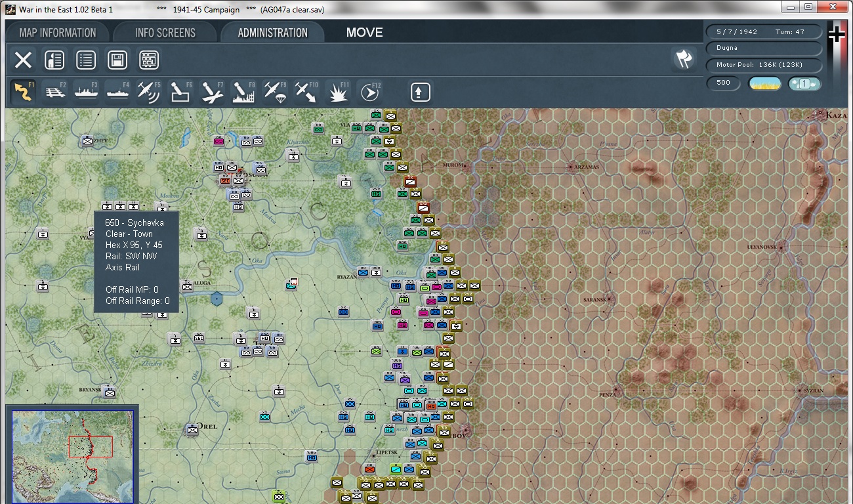Click the date and Turn 47 field

point(764,31)
